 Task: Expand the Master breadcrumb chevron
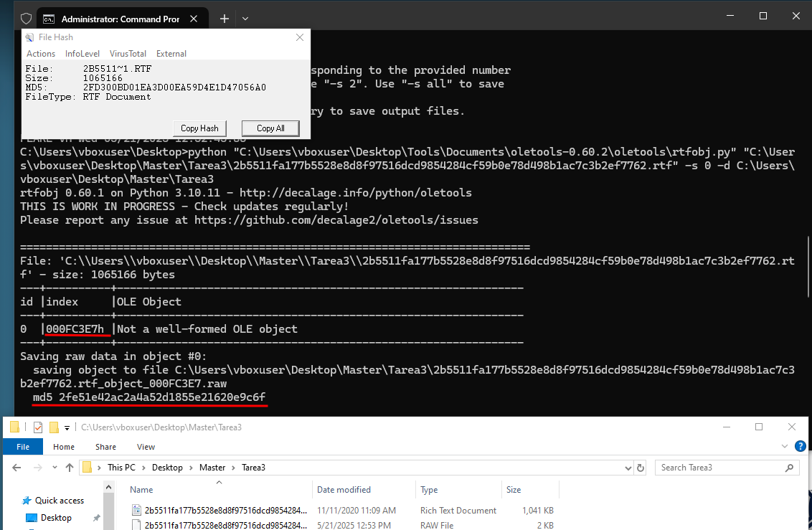[234, 468]
